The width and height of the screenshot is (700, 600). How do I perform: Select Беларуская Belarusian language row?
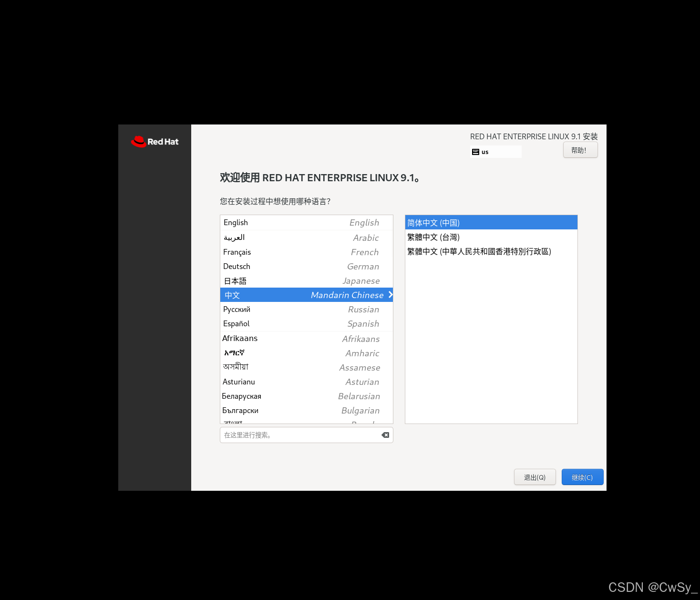(x=306, y=396)
